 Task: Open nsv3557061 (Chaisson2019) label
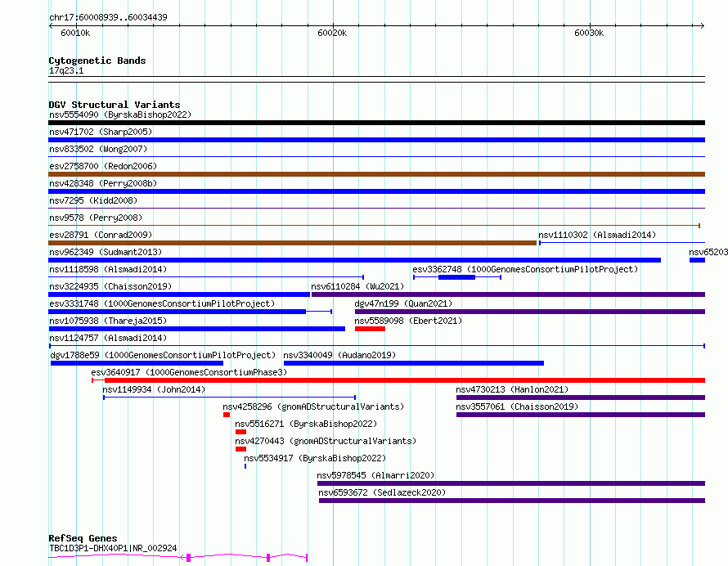click(517, 407)
